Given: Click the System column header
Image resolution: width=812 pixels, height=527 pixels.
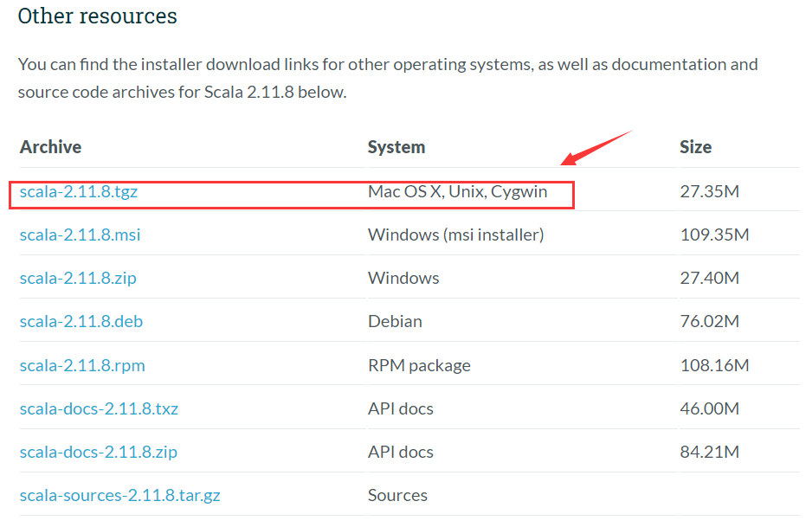Looking at the screenshot, I should point(396,147).
